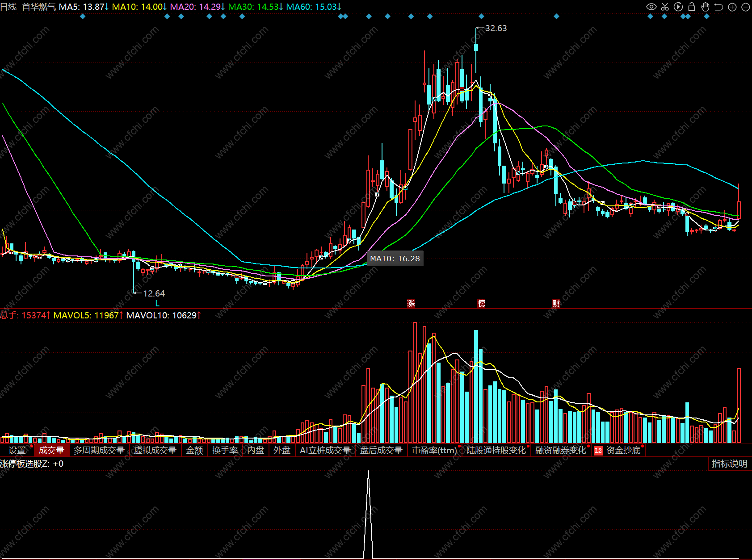Screen dimensions: 752x560
Task: Select the scissors cut tool
Action: click(665, 7)
